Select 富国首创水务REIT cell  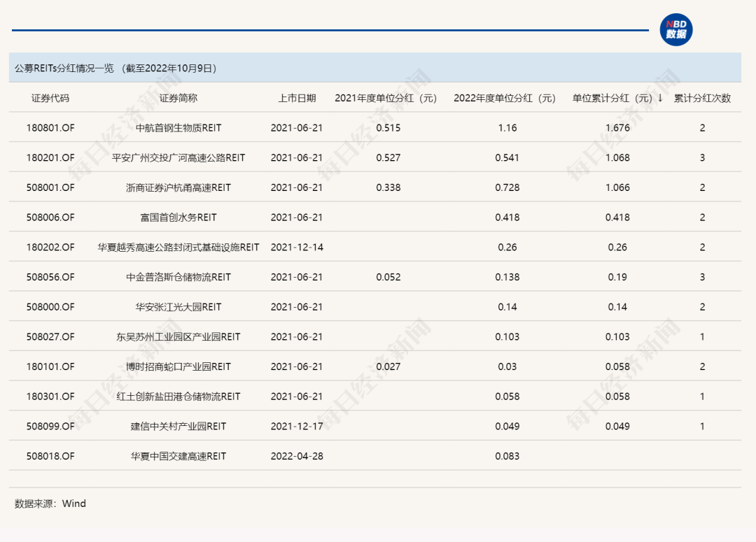click(x=178, y=217)
